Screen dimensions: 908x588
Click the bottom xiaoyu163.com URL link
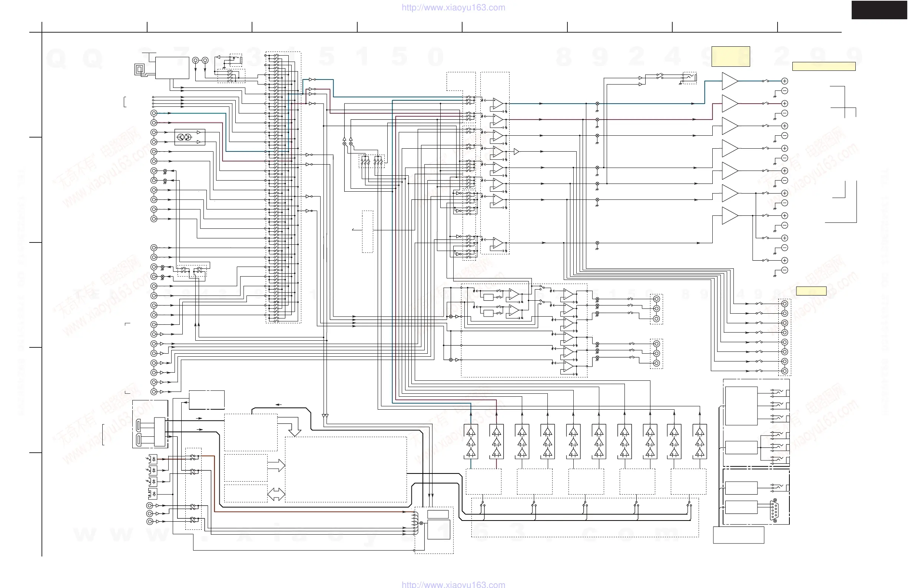point(453,584)
